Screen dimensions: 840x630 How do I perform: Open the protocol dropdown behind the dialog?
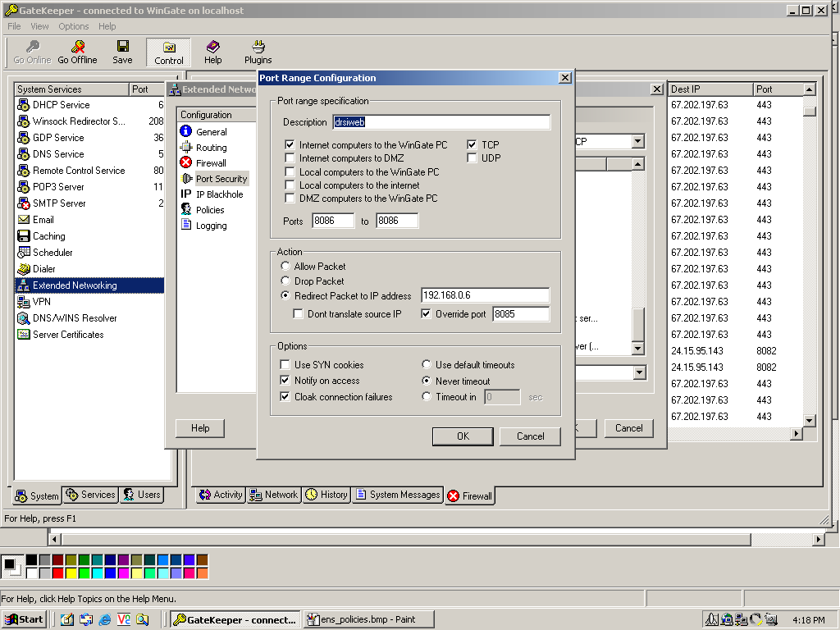(637, 141)
